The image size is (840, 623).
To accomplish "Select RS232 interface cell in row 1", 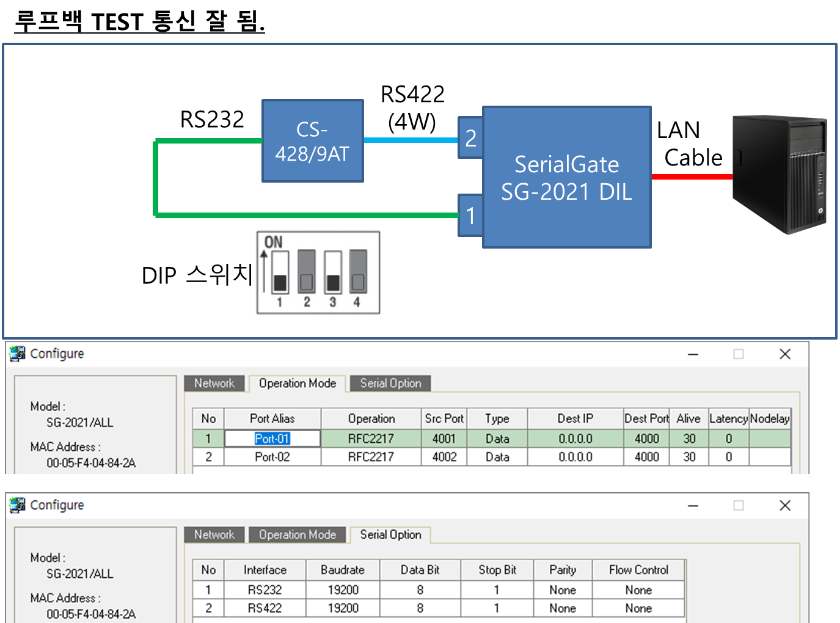I will click(x=265, y=590).
